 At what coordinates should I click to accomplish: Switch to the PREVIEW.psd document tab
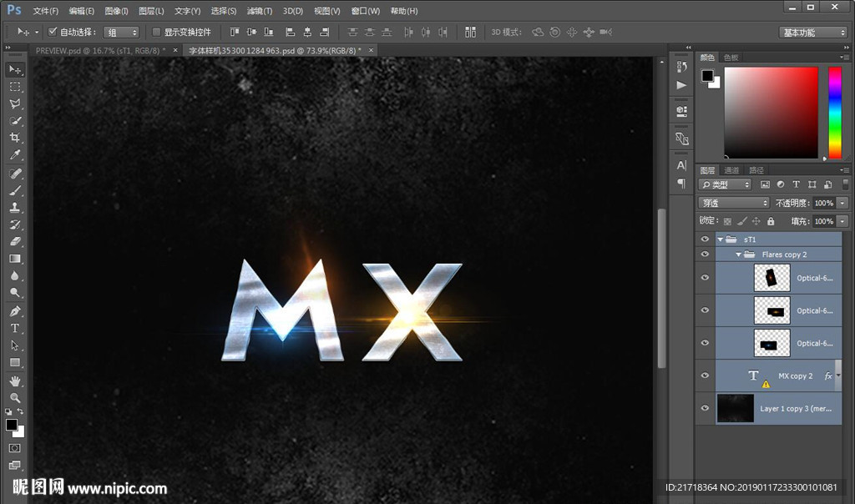[99, 50]
